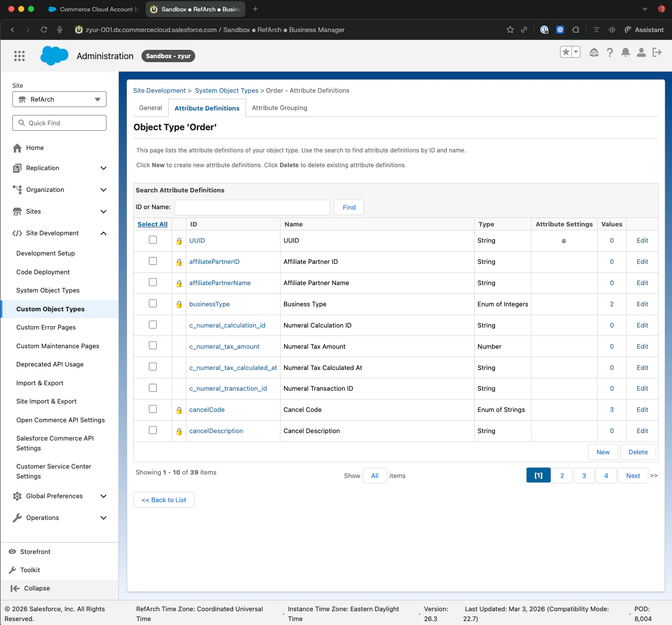Open System Object Types in sidebar

coord(48,291)
